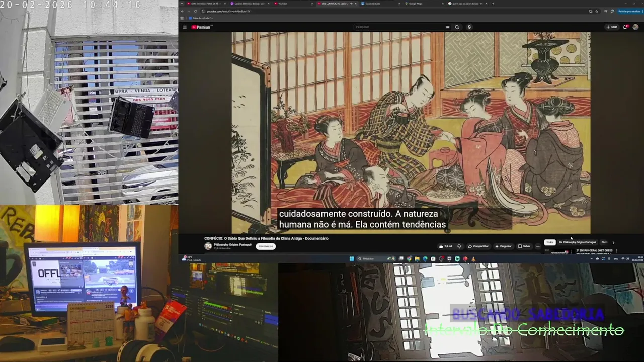Start voice search with microphone icon

tap(469, 27)
